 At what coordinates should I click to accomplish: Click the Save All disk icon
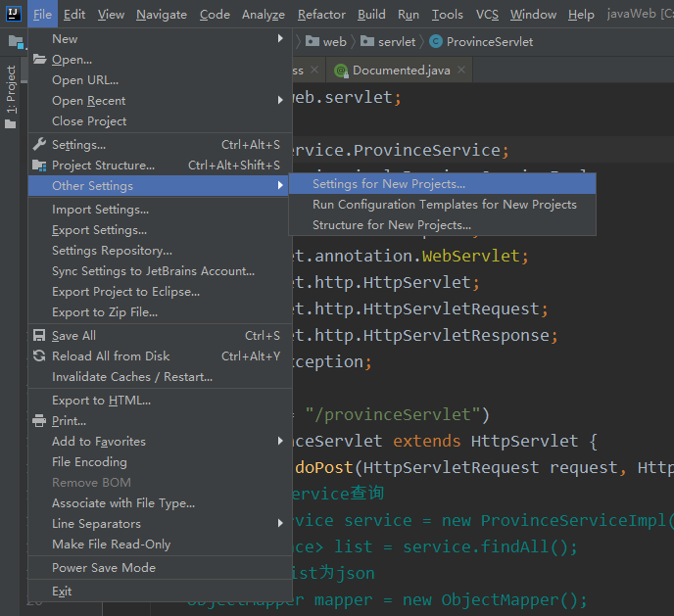tap(40, 336)
